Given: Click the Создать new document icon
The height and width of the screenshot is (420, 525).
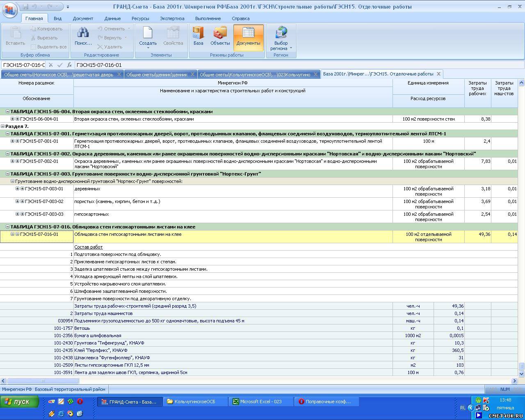Looking at the screenshot, I should point(148,33).
